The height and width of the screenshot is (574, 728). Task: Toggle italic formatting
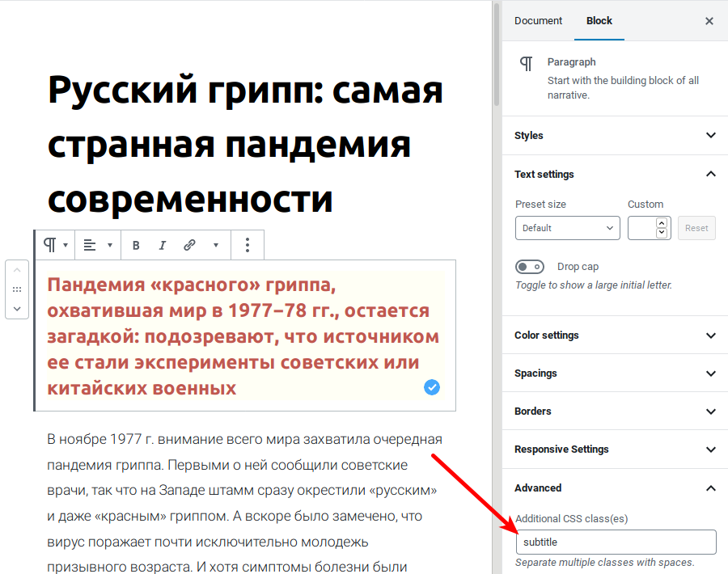tap(162, 245)
